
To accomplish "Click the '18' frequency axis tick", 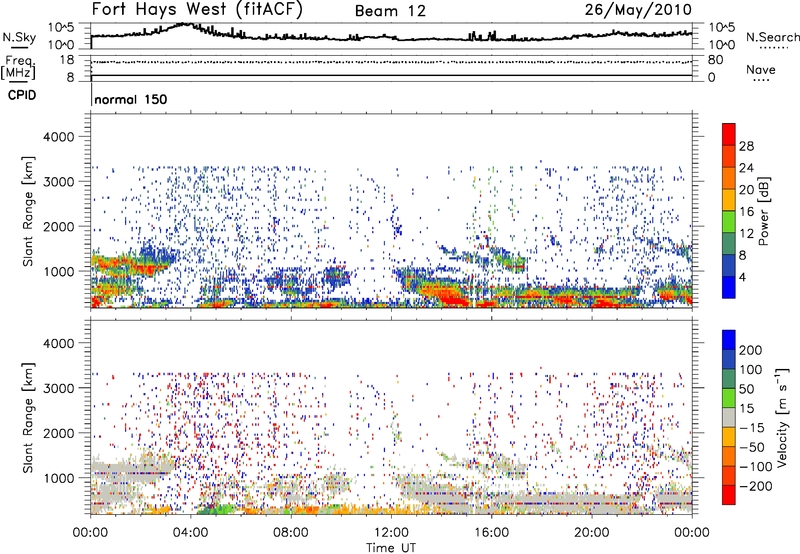I will (67, 60).
